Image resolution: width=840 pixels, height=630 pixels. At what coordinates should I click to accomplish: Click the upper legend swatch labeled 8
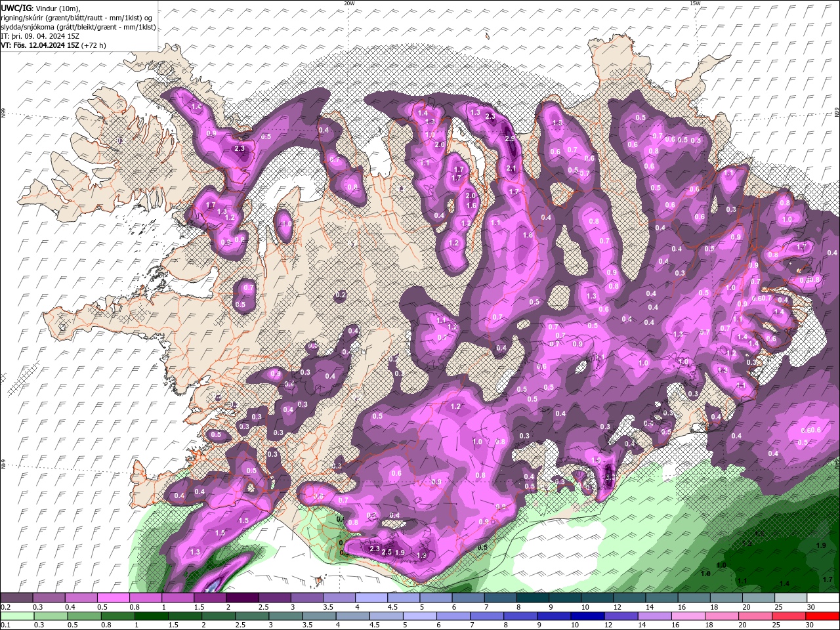tap(532, 598)
